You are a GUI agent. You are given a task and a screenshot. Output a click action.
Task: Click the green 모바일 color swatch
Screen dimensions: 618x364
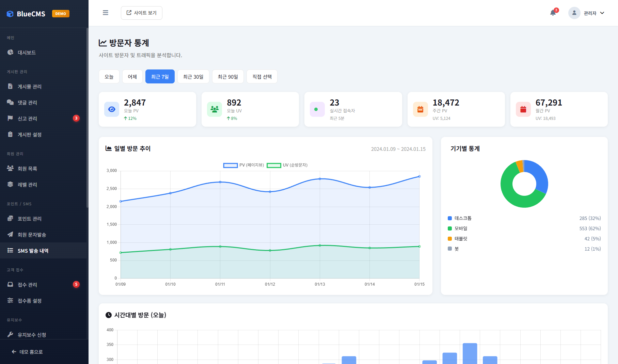[450, 228]
